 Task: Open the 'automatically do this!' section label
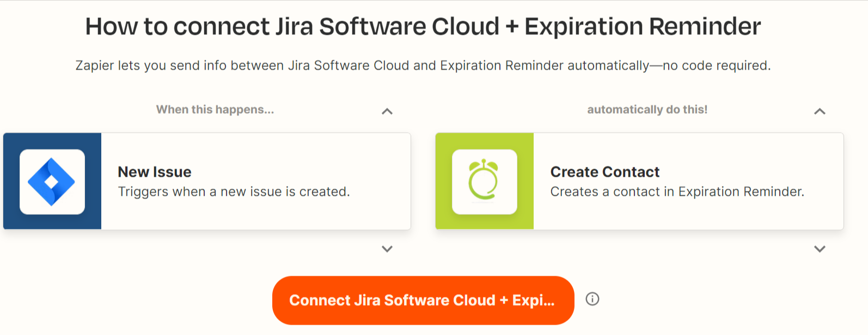tap(646, 109)
